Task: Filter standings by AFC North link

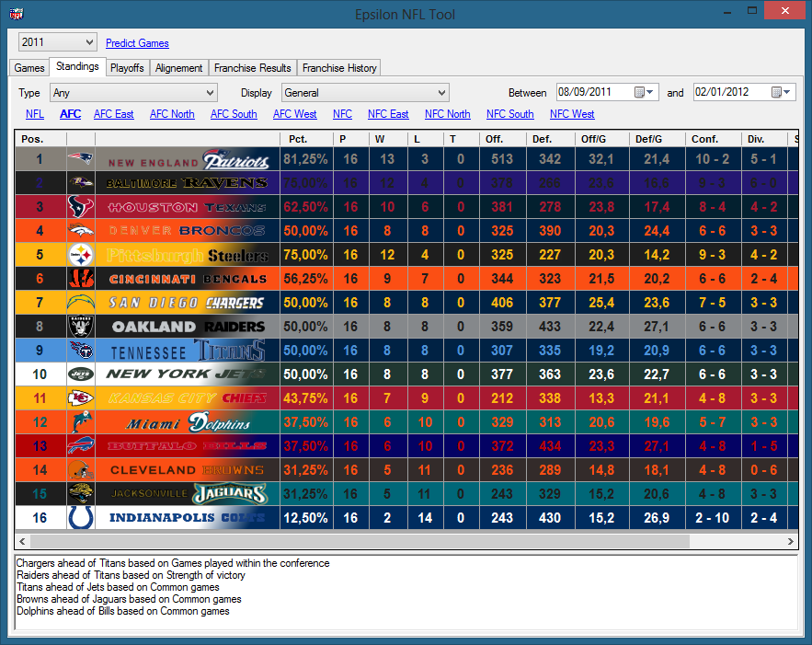Action: (x=172, y=114)
